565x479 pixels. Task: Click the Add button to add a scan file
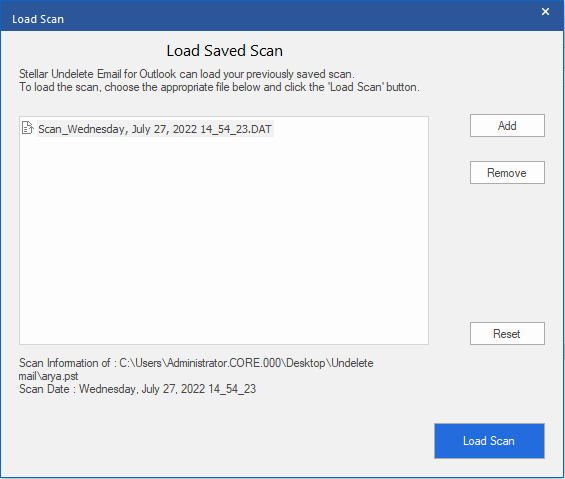point(507,126)
